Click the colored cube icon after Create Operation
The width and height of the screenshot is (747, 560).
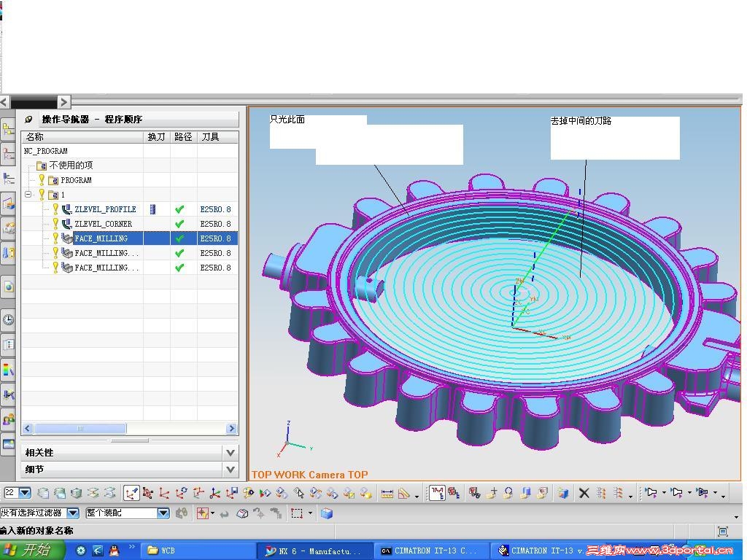tap(563, 493)
